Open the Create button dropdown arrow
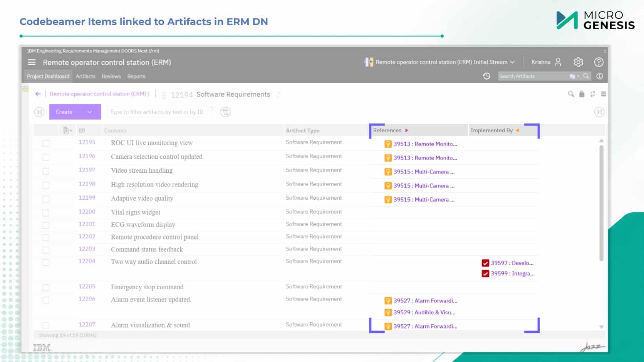 [90, 112]
